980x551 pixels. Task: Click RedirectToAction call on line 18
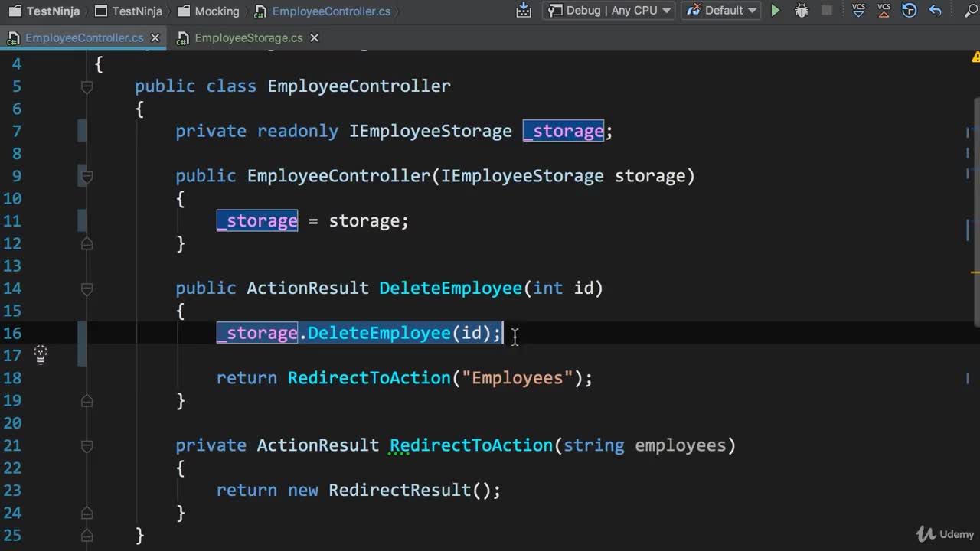click(x=369, y=378)
